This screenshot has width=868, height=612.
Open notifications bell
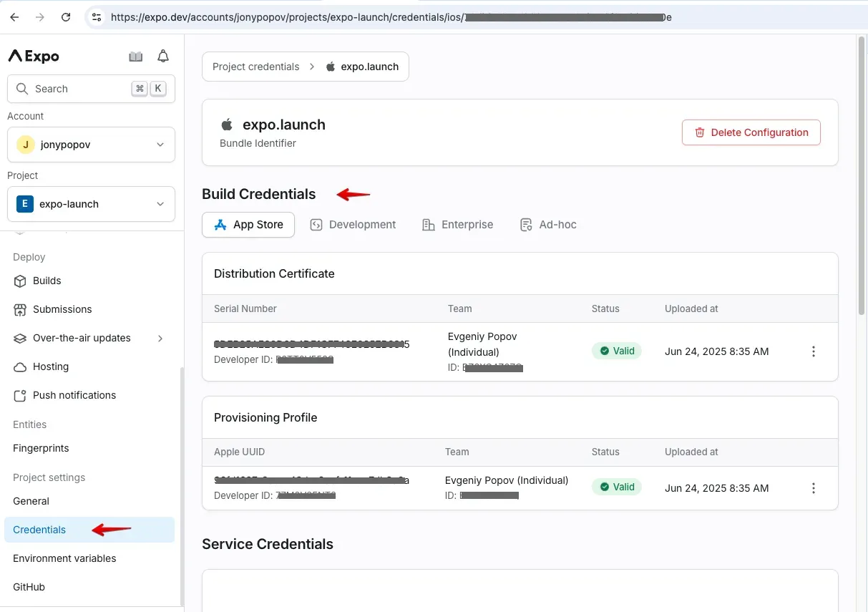(163, 57)
